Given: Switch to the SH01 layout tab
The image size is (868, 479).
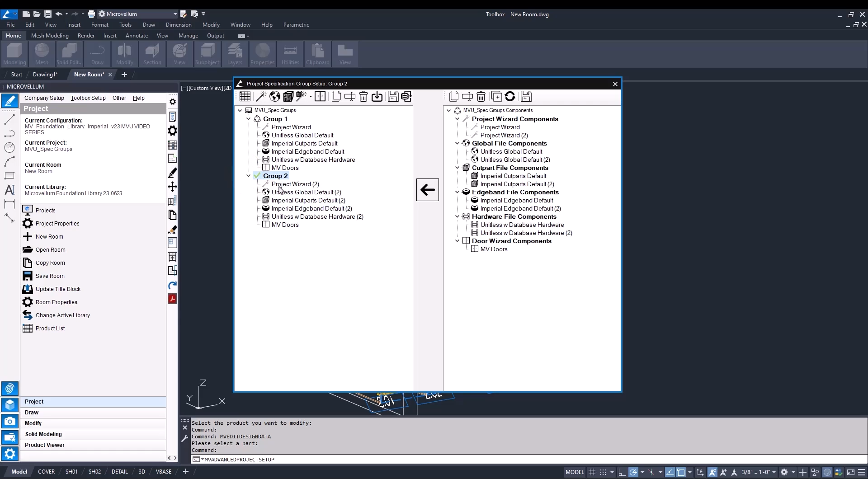Looking at the screenshot, I should pos(71,472).
